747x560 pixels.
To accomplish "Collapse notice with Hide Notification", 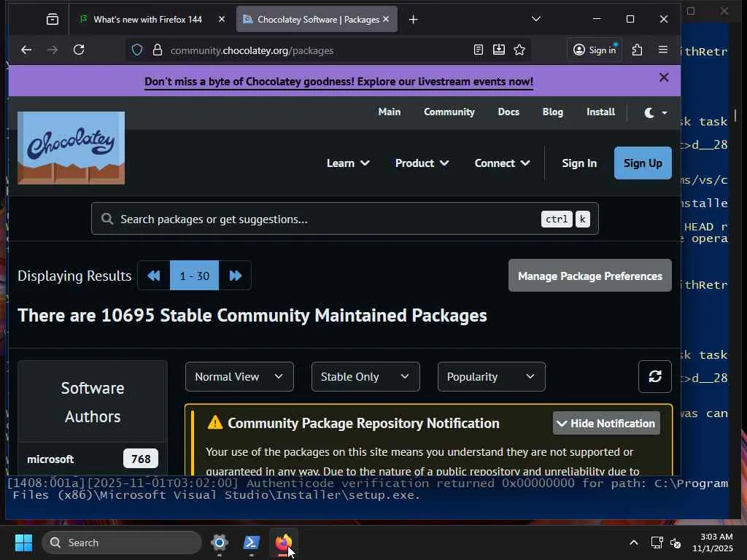I will [606, 424].
